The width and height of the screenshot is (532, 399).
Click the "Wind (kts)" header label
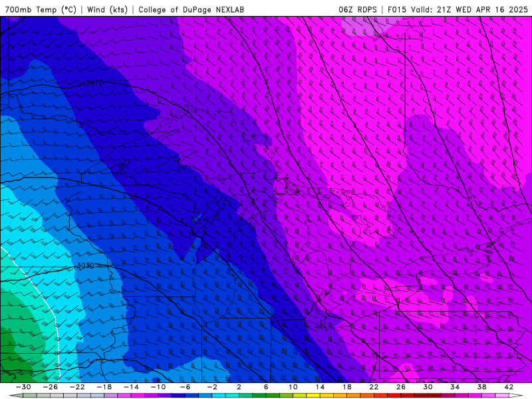[107, 9]
